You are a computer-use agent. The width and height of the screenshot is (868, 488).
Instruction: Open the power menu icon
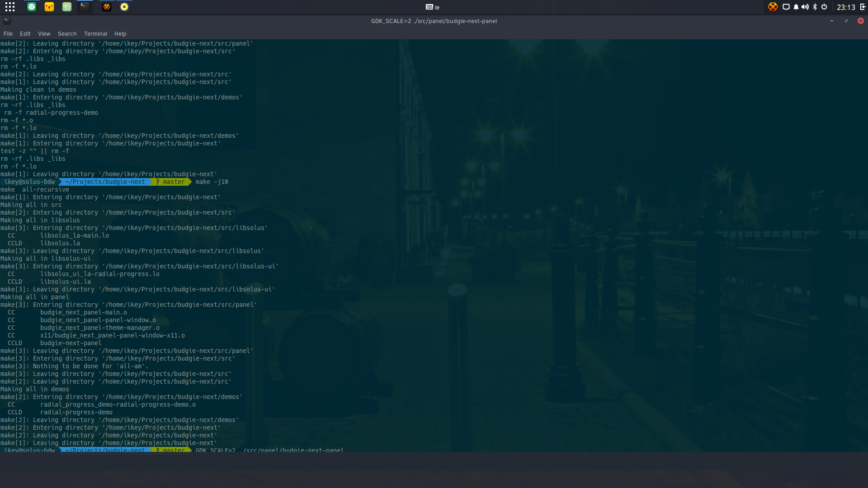[824, 7]
